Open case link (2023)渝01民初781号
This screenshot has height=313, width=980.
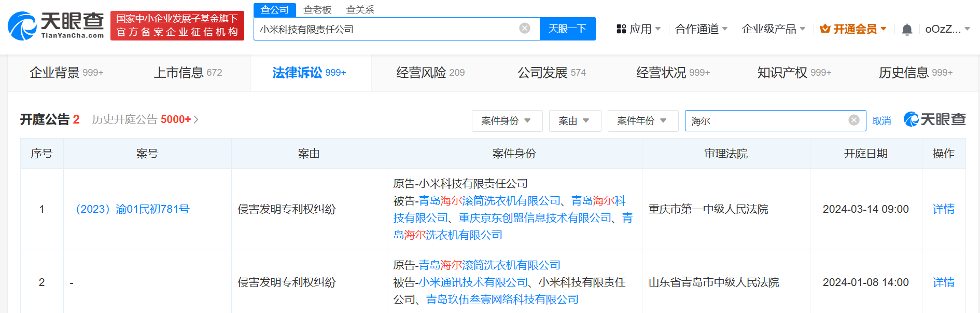tap(132, 209)
